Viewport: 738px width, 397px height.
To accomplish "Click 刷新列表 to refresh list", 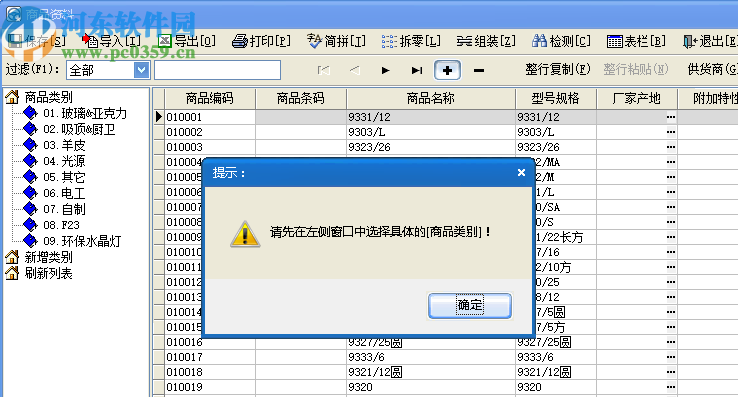I will click(x=48, y=274).
